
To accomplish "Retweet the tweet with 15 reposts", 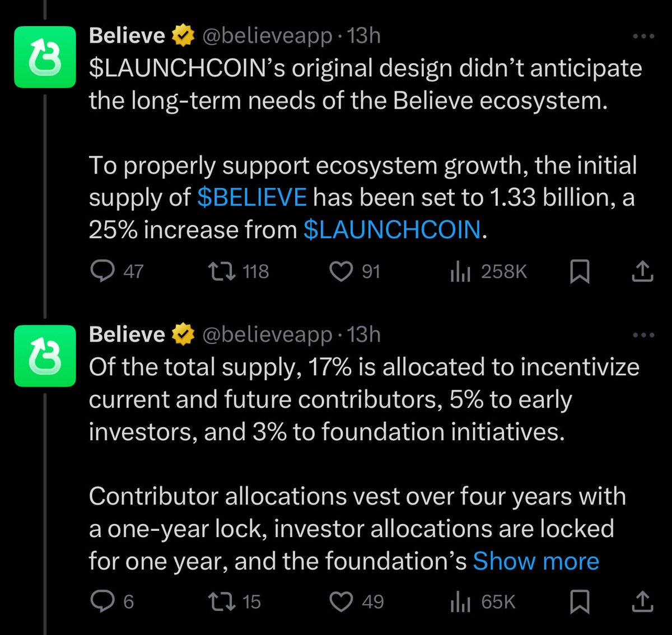I will (x=222, y=602).
